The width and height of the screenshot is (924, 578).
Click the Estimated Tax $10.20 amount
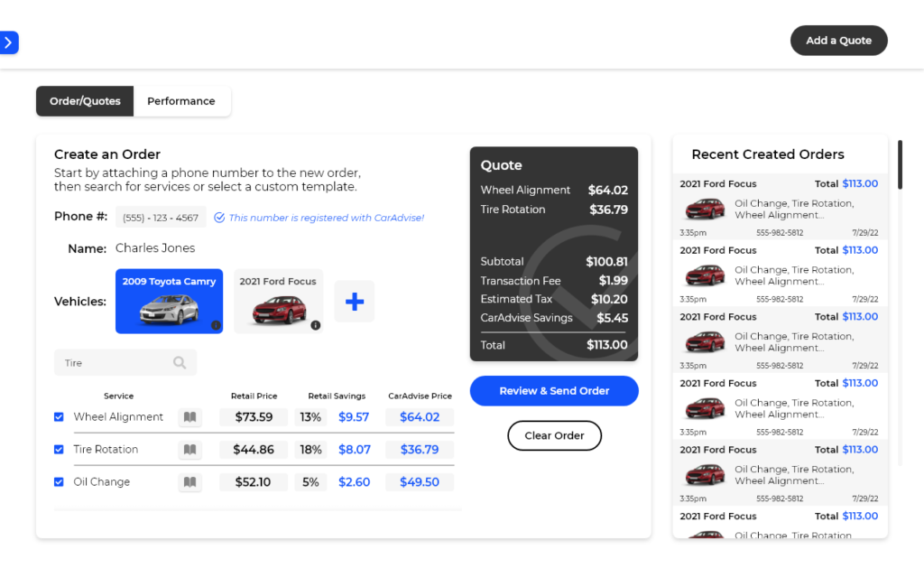pyautogui.click(x=609, y=299)
